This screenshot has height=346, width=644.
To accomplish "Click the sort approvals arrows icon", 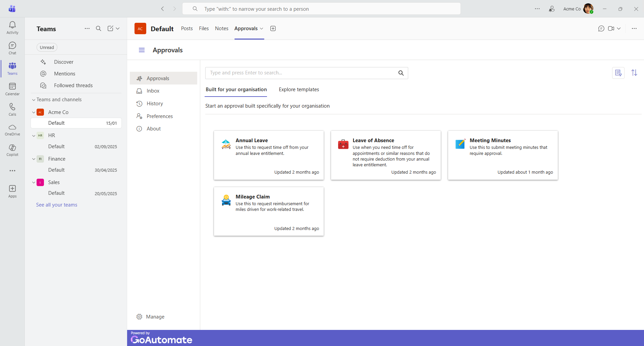I will tap(634, 73).
